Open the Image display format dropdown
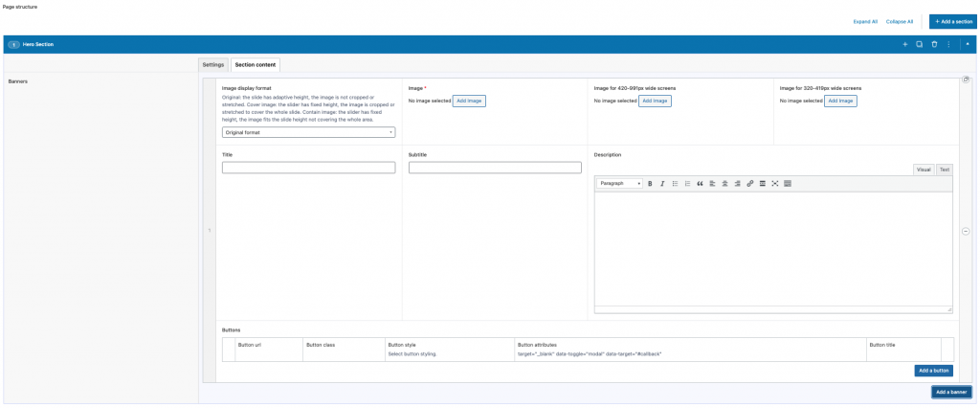Screen dimensions: 980x408 pos(309,133)
